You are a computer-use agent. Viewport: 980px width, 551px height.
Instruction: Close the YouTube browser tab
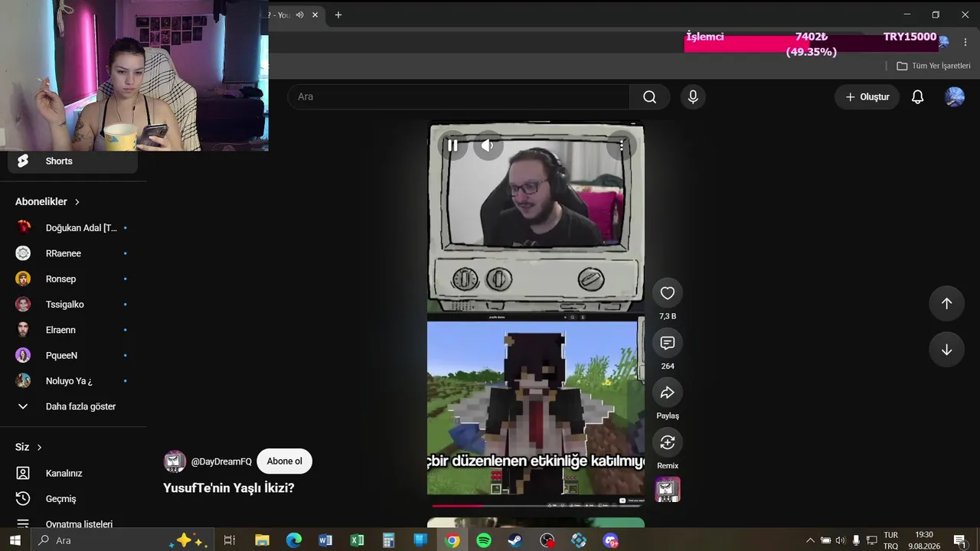click(315, 15)
